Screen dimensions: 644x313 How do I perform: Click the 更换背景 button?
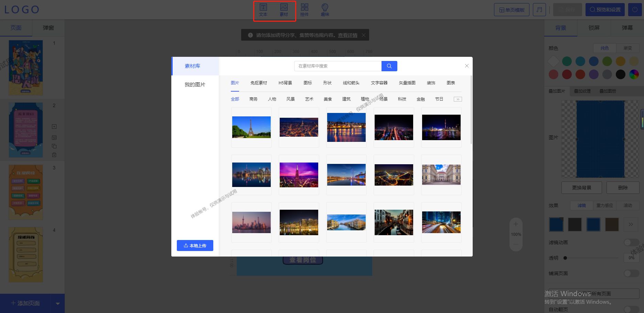[582, 188]
